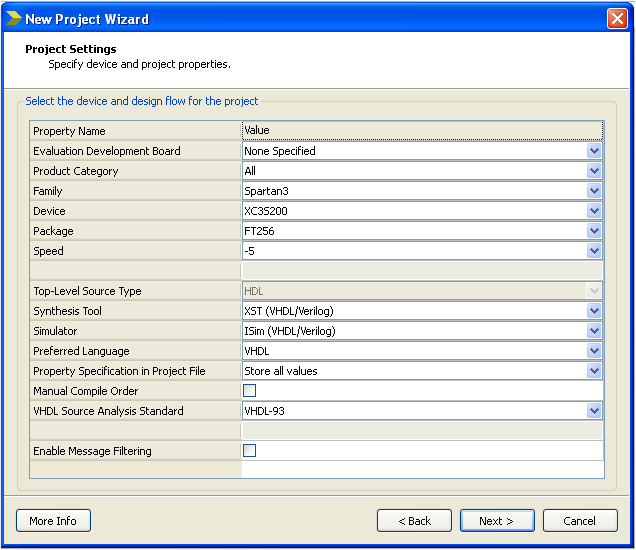Viewport: 636px width, 550px height.
Task: Open the Family dropdown showing Spartan3
Action: tap(594, 191)
